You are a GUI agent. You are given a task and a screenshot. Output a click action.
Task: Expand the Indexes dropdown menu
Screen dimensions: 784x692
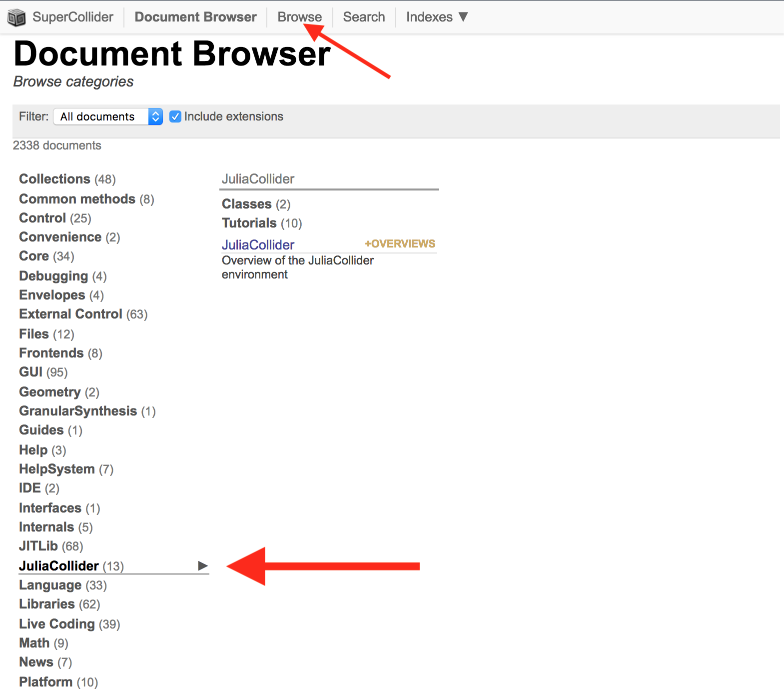[x=437, y=17]
